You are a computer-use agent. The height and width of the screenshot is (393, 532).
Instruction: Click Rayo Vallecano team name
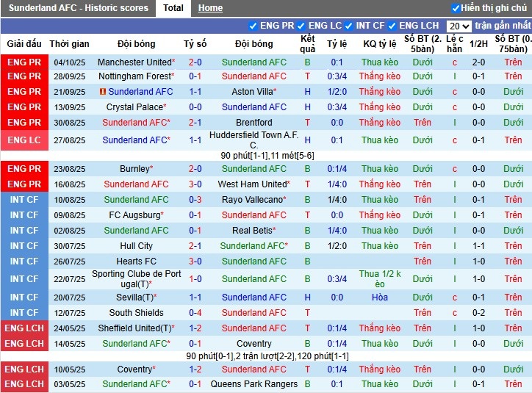tap(253, 200)
